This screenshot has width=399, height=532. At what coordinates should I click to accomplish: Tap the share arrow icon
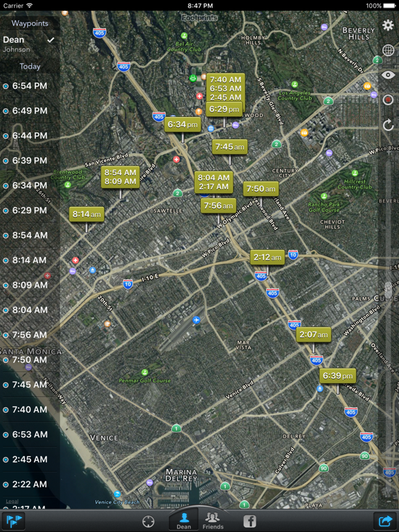pyautogui.click(x=385, y=521)
